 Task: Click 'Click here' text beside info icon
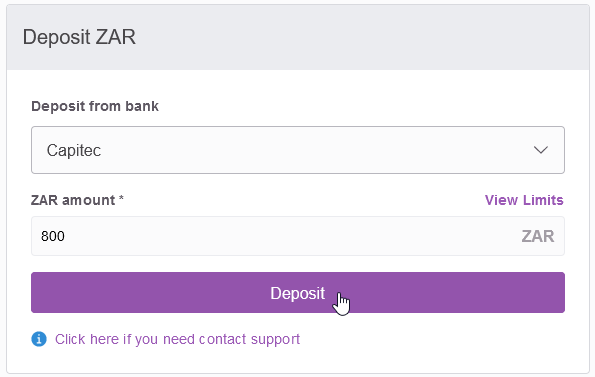point(87,339)
